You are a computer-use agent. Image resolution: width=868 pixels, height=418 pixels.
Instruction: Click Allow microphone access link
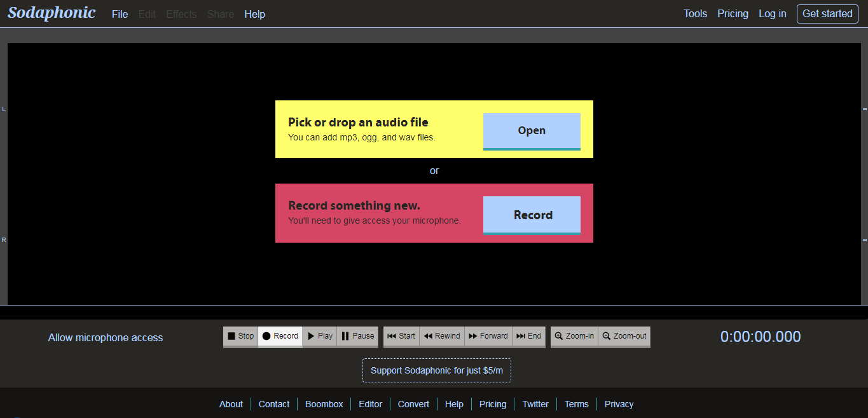(x=106, y=338)
